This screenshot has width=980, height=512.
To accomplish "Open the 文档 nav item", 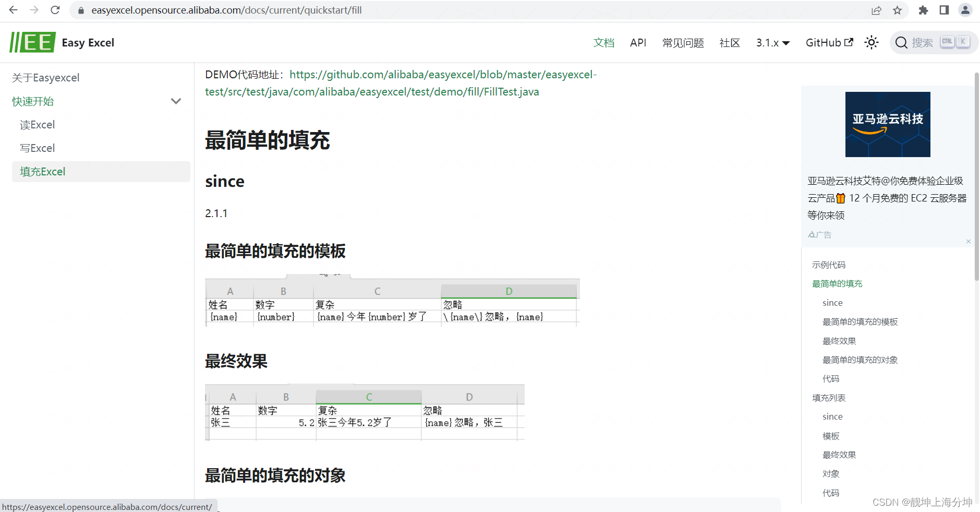I will 604,43.
